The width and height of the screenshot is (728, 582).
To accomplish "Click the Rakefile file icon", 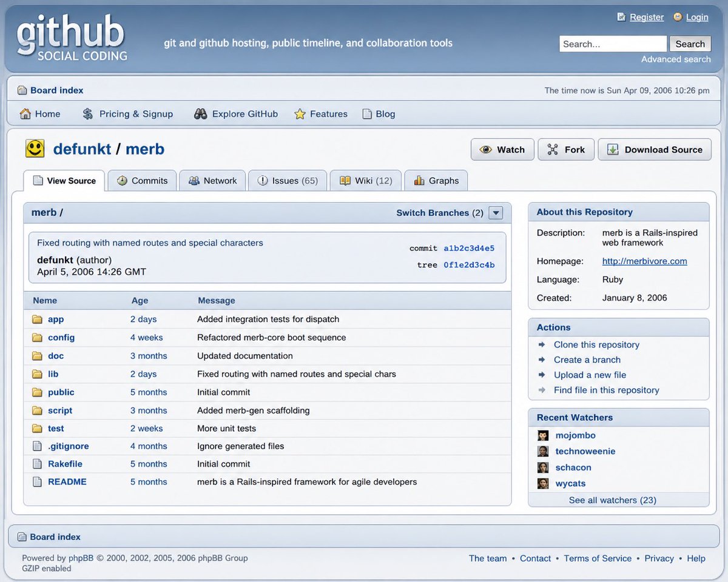I will coord(37,464).
